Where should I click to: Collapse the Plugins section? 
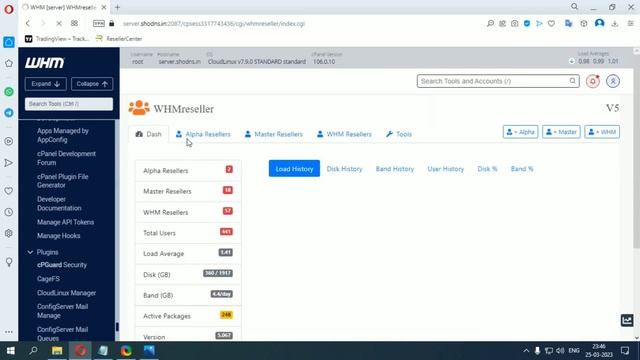(30, 252)
